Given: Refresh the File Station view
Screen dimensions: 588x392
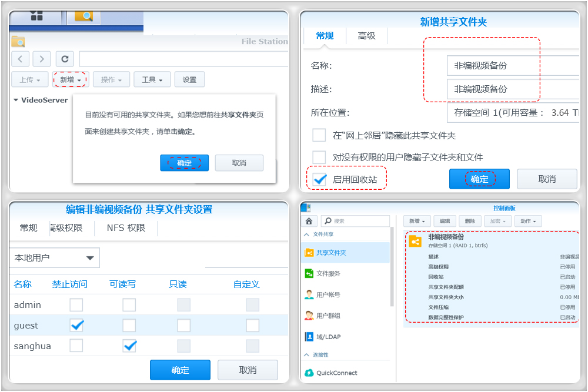Looking at the screenshot, I should [x=64, y=59].
